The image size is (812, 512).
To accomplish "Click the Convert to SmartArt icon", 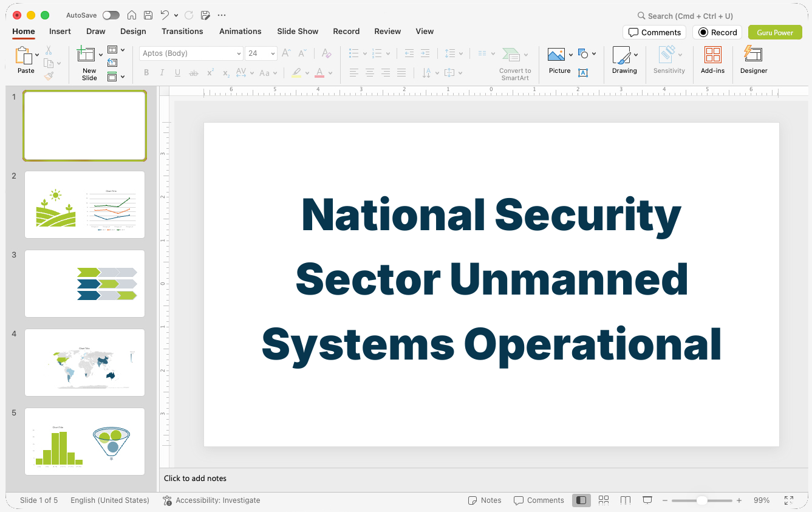I will [x=511, y=55].
